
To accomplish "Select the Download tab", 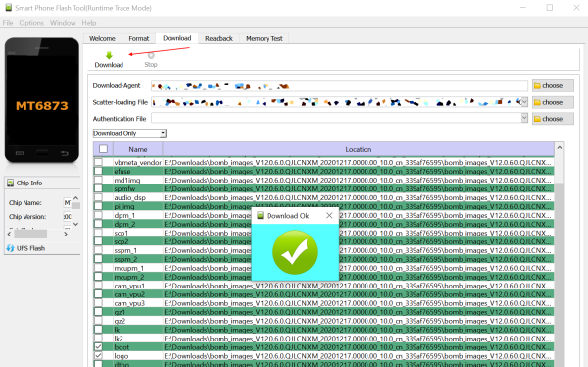I will [x=177, y=38].
